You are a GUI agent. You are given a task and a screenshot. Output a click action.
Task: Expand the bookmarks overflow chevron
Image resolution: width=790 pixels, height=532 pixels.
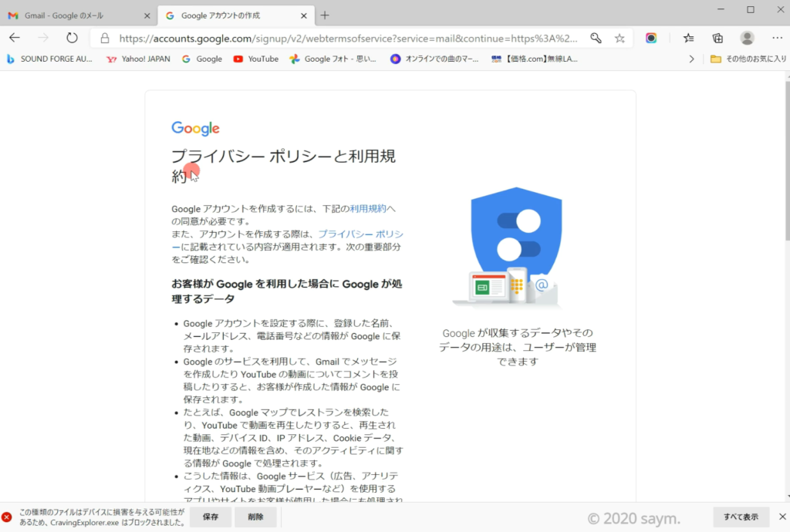point(691,59)
